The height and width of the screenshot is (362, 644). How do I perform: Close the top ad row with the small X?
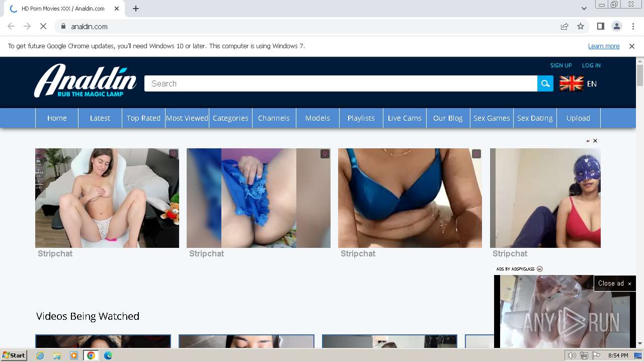(595, 141)
